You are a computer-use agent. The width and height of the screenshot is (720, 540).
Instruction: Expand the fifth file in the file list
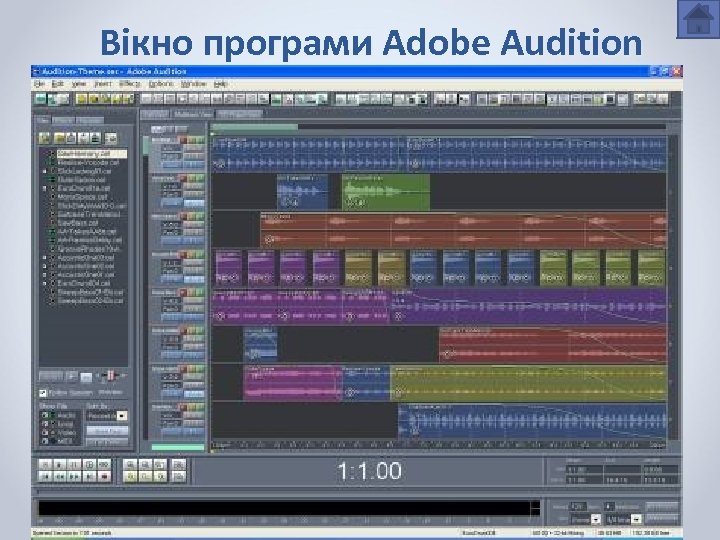[x=45, y=188]
